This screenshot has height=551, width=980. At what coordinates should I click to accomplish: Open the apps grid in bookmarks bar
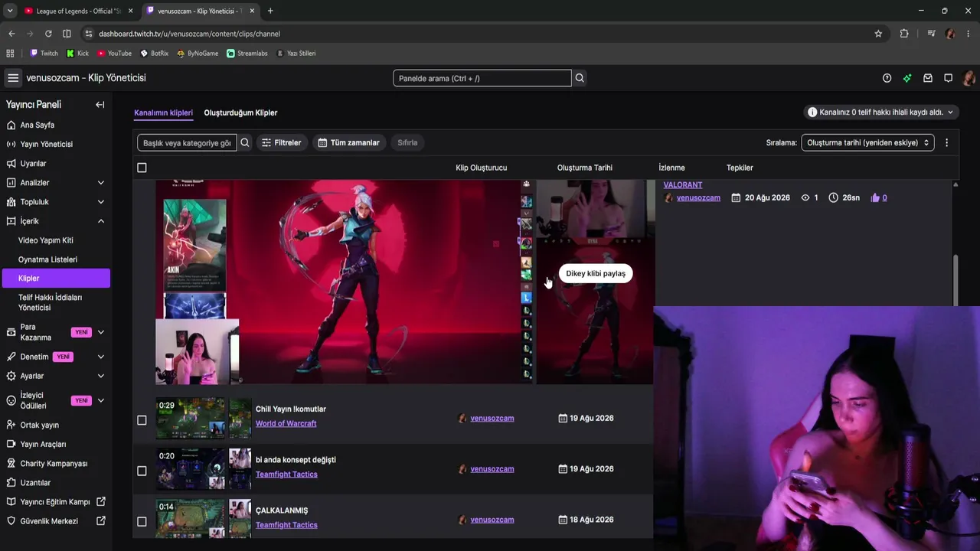tap(10, 54)
